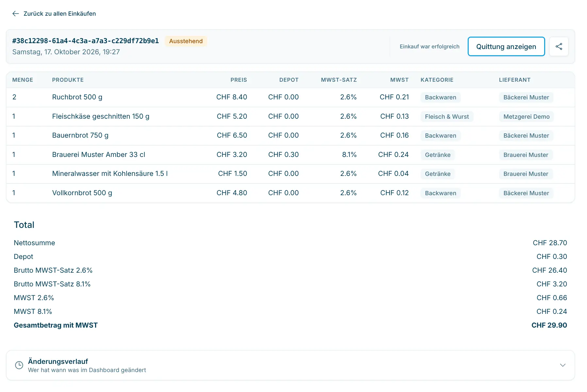
Task: Click the clock icon beside Änderungsverlauf
Action: click(x=19, y=365)
